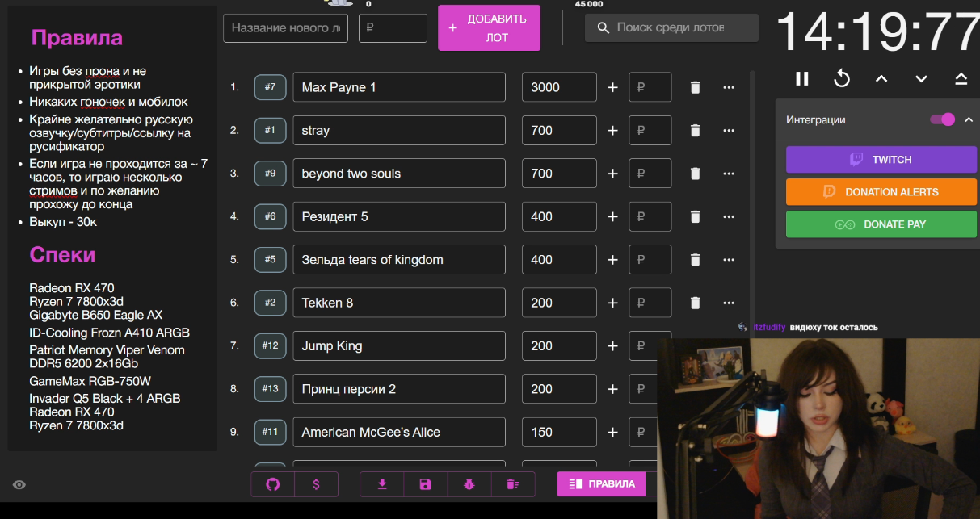The width and height of the screenshot is (980, 519).
Task: Edit the Принц персии 2 name field
Action: pos(399,389)
